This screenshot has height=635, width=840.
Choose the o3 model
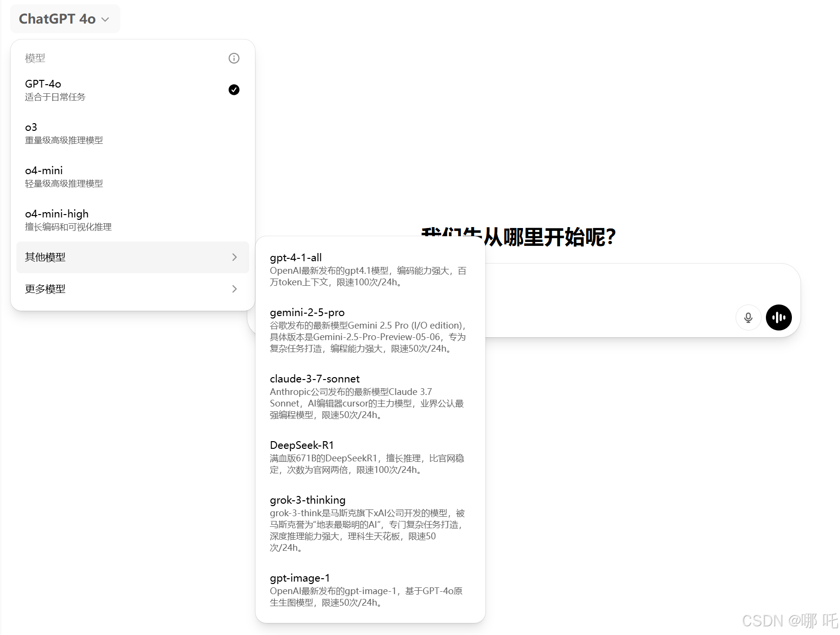(133, 133)
